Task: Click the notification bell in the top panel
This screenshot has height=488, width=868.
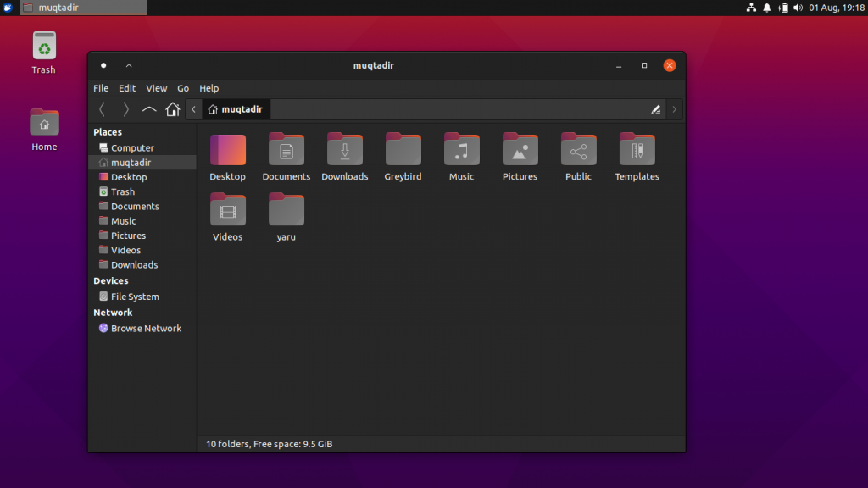Action: (767, 8)
